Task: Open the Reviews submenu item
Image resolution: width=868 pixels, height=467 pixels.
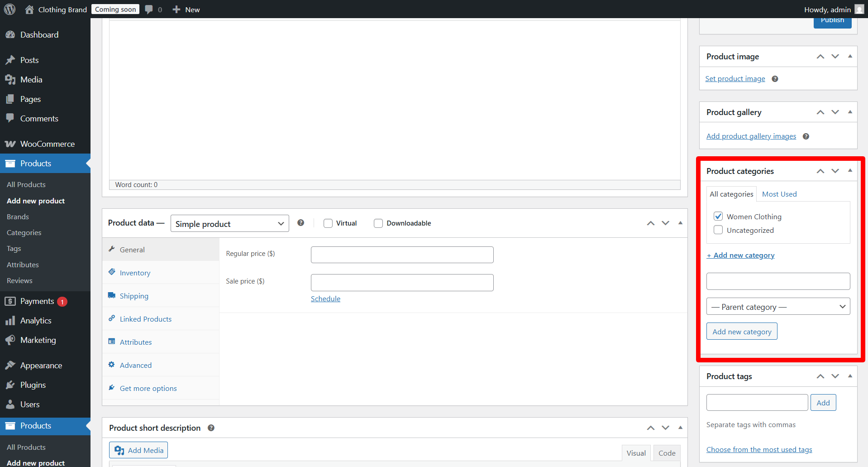Action: coord(19,281)
